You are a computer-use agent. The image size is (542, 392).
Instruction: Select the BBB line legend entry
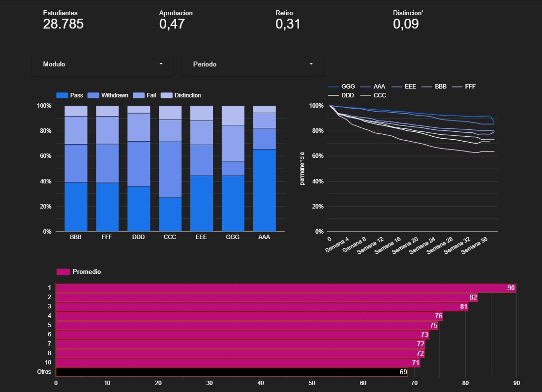pos(434,87)
